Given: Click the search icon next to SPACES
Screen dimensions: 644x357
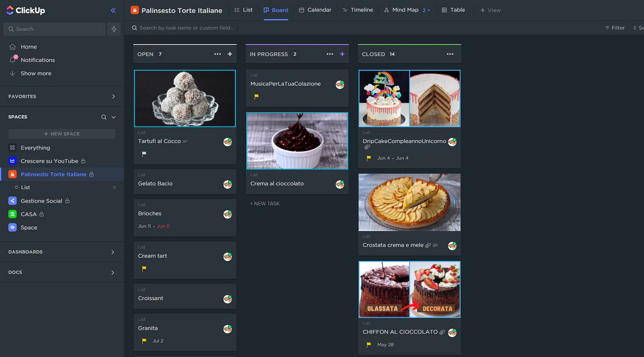Looking at the screenshot, I should [x=104, y=117].
